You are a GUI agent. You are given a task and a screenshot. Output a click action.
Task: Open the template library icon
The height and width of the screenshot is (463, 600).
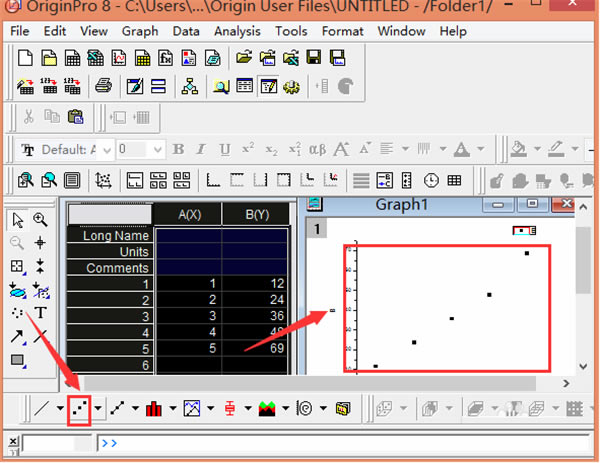click(343, 409)
